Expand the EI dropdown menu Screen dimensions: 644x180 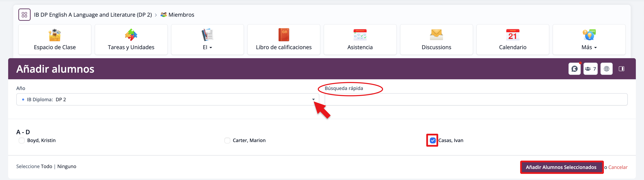[207, 47]
